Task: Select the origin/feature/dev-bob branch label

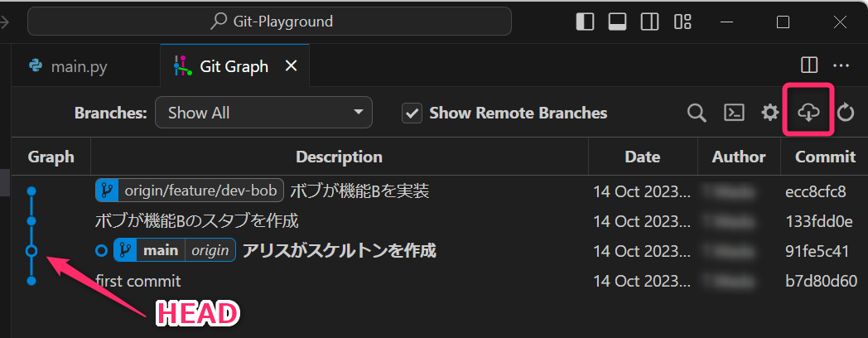Action: [190, 191]
